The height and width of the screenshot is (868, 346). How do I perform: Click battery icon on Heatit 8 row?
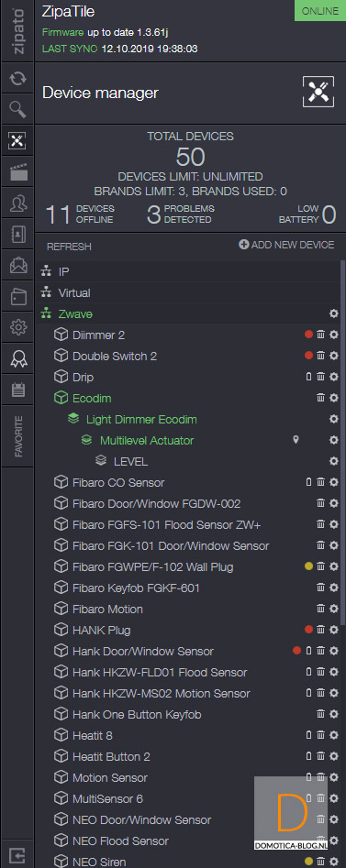click(309, 735)
